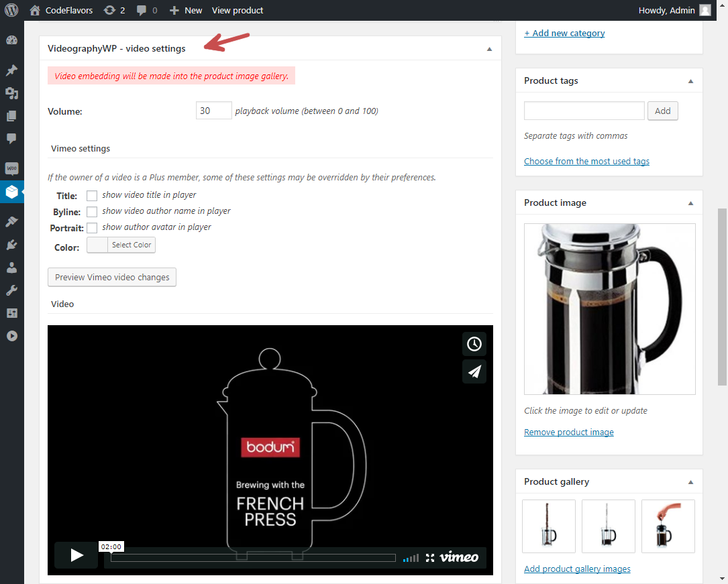Click the Add tag button
The height and width of the screenshot is (584, 728).
click(662, 111)
